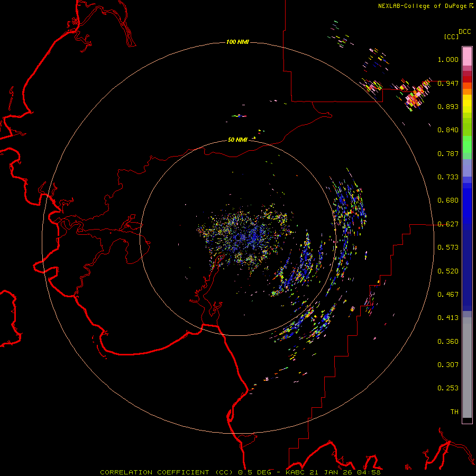Click the 50 NMI range ring label
This screenshot has width=476, height=476.
pyautogui.click(x=237, y=140)
